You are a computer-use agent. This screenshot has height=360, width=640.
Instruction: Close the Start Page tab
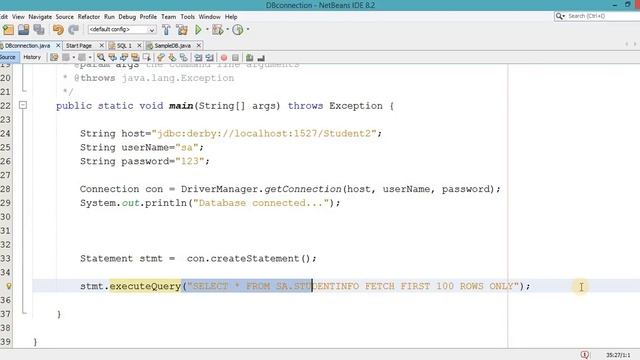102,46
